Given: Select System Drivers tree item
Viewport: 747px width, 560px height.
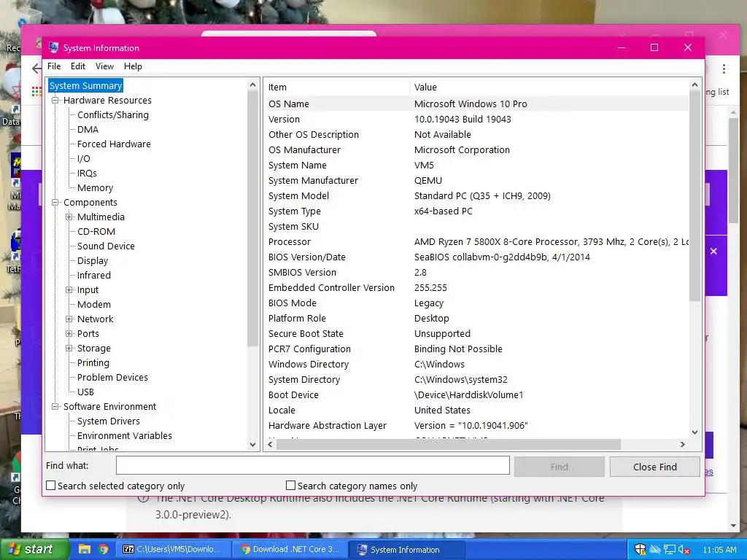Looking at the screenshot, I should click(x=109, y=421).
